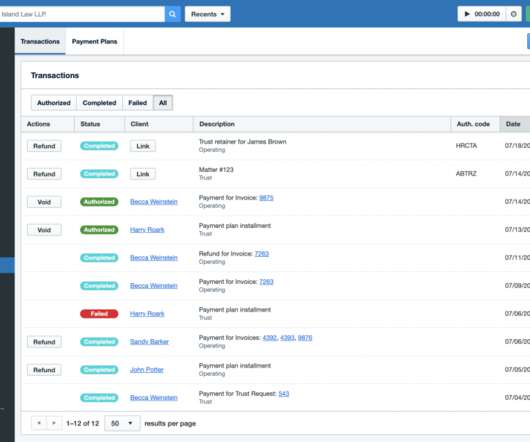Click the search magnifier icon
Viewport: 530px width, 442px height.
point(172,14)
